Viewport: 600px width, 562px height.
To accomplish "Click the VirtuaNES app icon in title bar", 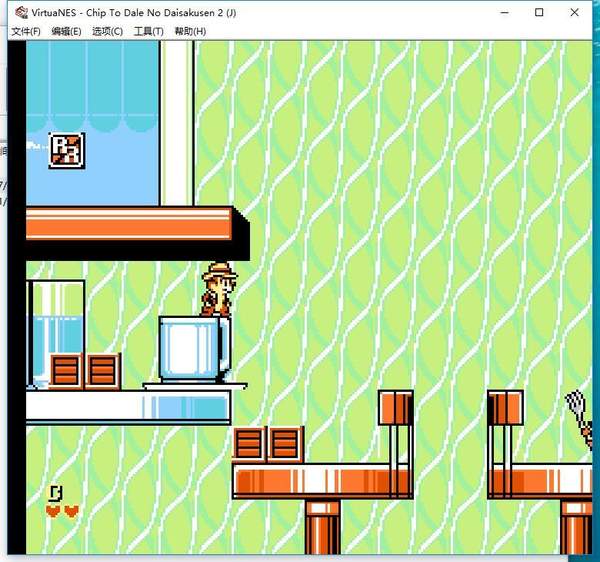I will coord(21,13).
